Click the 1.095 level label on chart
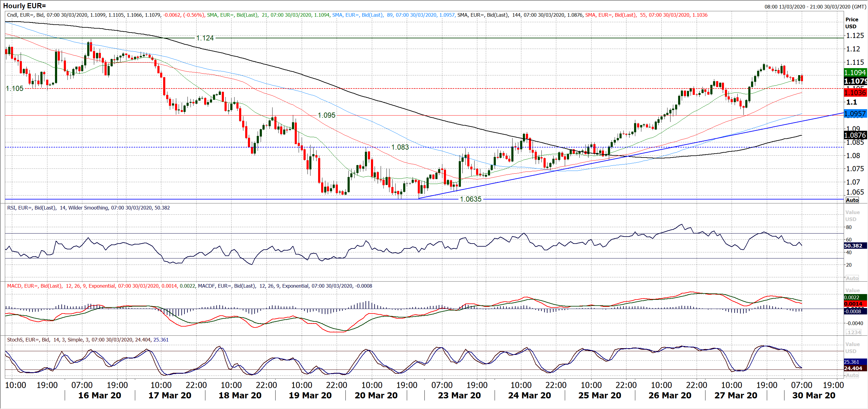This screenshot has width=868, height=409. (327, 115)
